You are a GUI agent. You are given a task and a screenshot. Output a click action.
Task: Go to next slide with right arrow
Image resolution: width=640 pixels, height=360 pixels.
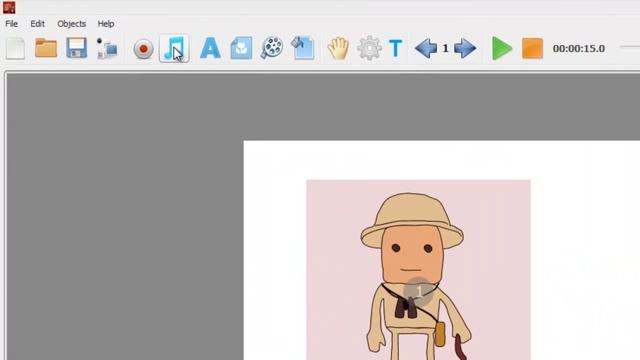click(x=465, y=48)
